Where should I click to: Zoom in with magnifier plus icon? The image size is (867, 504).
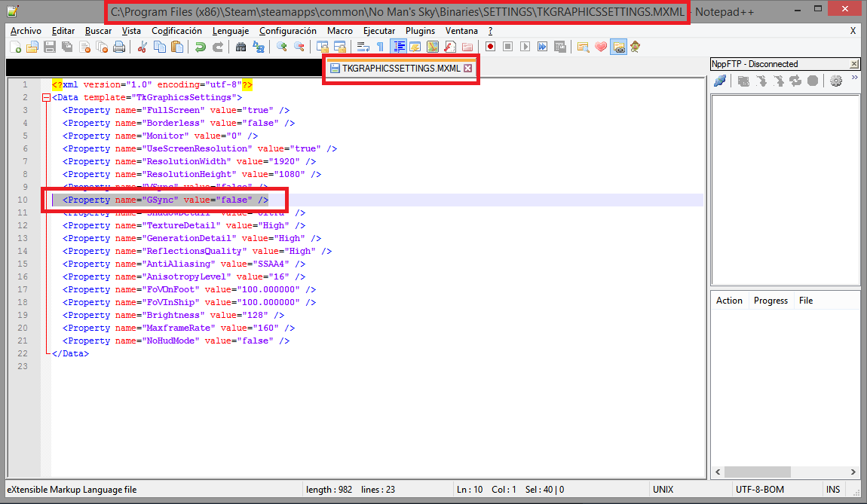(282, 47)
